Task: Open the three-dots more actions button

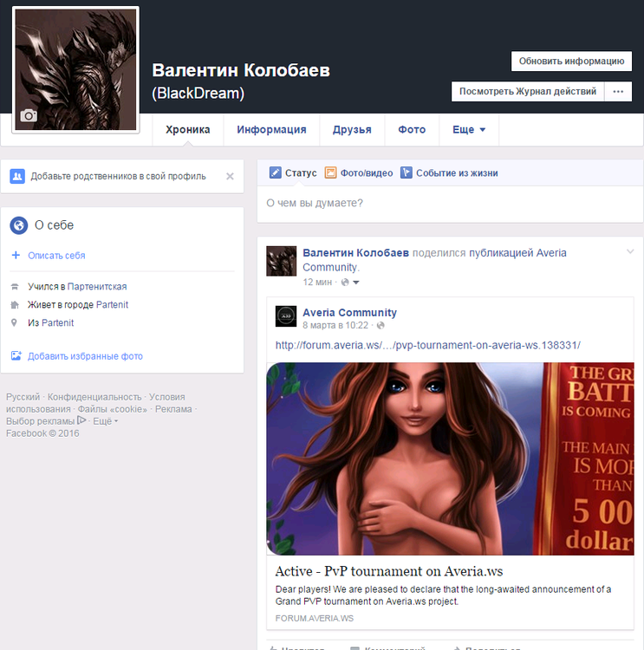Action: click(x=618, y=92)
